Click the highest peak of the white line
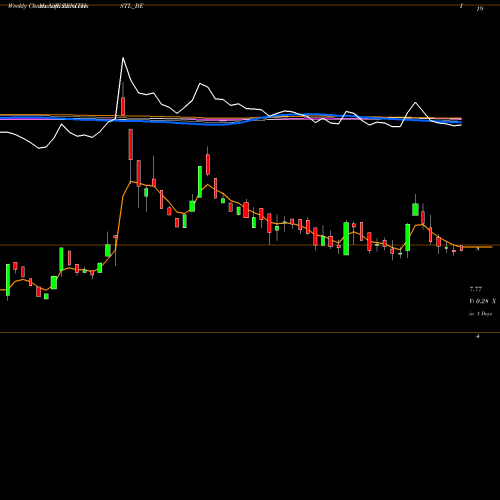 coord(123,58)
